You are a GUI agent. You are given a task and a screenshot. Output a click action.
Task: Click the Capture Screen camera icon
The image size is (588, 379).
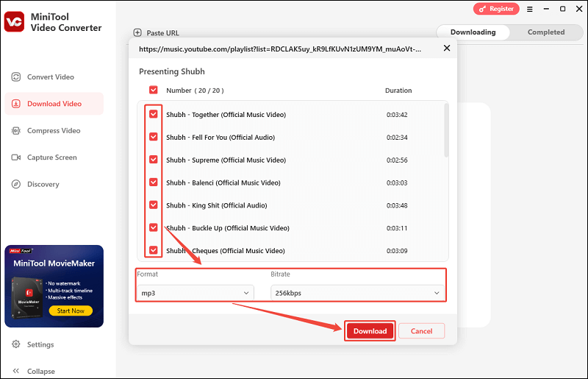point(15,157)
